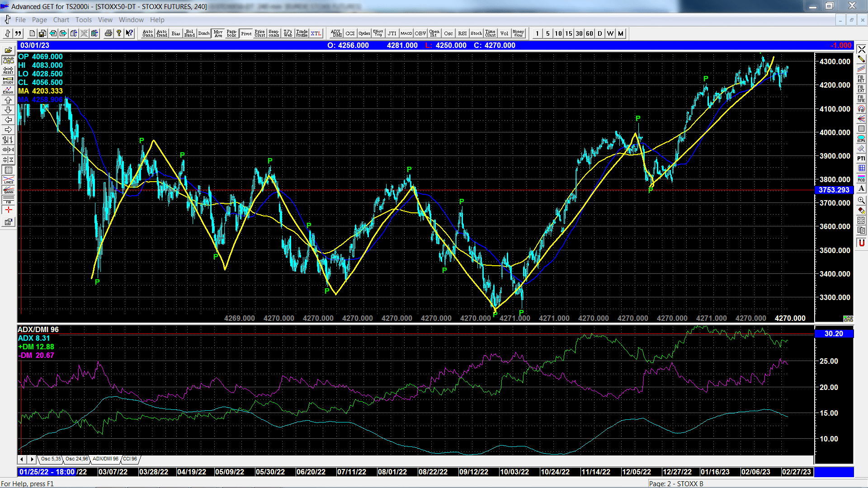Click the red U undo icon

[861, 243]
